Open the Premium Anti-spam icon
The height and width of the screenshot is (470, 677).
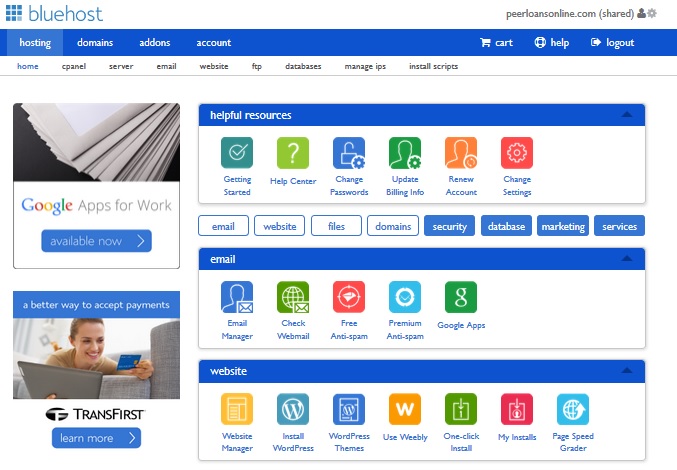click(405, 297)
